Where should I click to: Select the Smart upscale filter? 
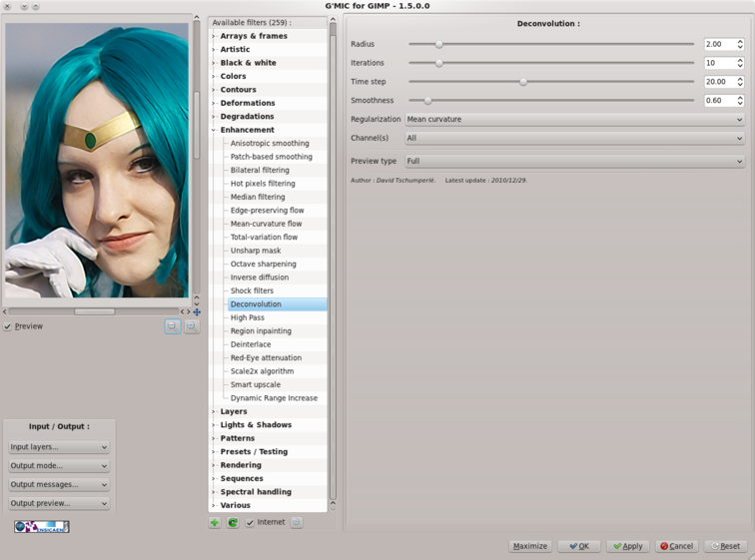256,384
